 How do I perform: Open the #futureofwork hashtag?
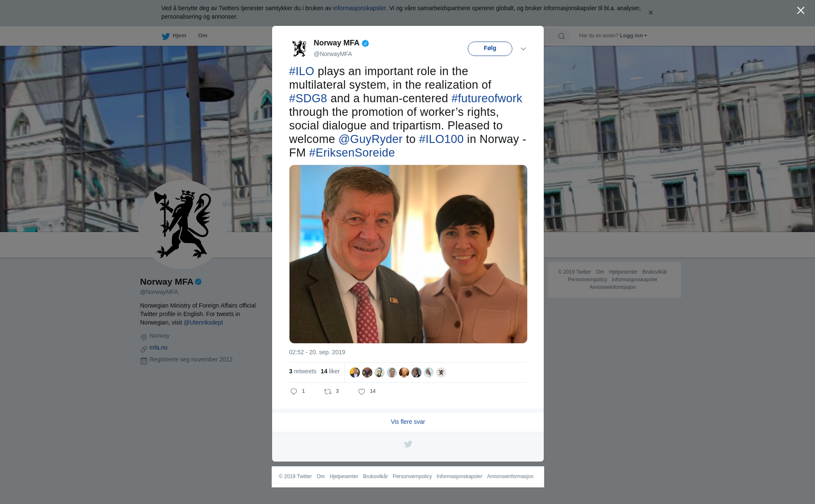[x=486, y=98]
